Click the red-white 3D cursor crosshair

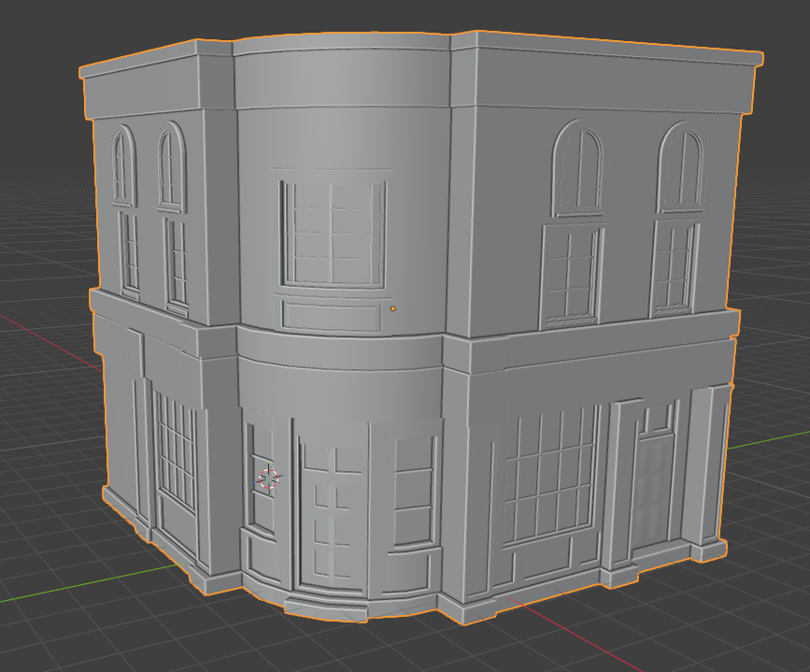[269, 479]
